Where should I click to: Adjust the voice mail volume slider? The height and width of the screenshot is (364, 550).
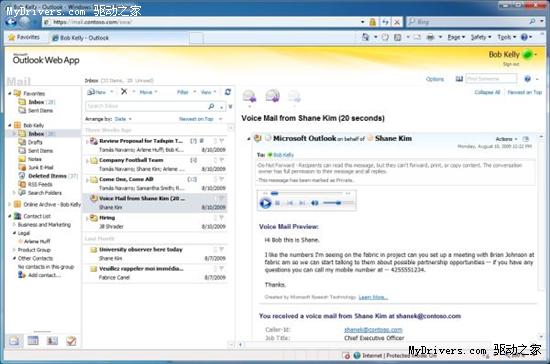tap(338, 203)
